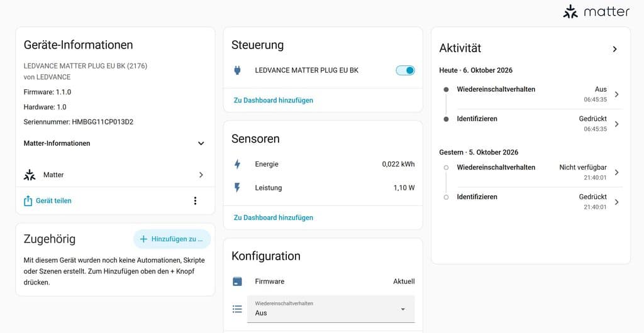Click the von LEDVANCE manufacturer text
644x333 pixels.
pyautogui.click(x=47, y=77)
